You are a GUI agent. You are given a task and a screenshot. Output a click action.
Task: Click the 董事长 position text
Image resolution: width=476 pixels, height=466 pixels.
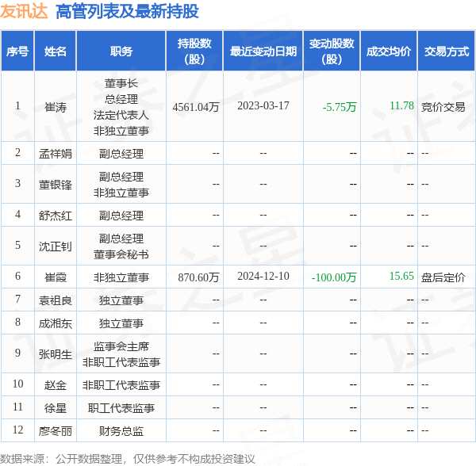[121, 83]
